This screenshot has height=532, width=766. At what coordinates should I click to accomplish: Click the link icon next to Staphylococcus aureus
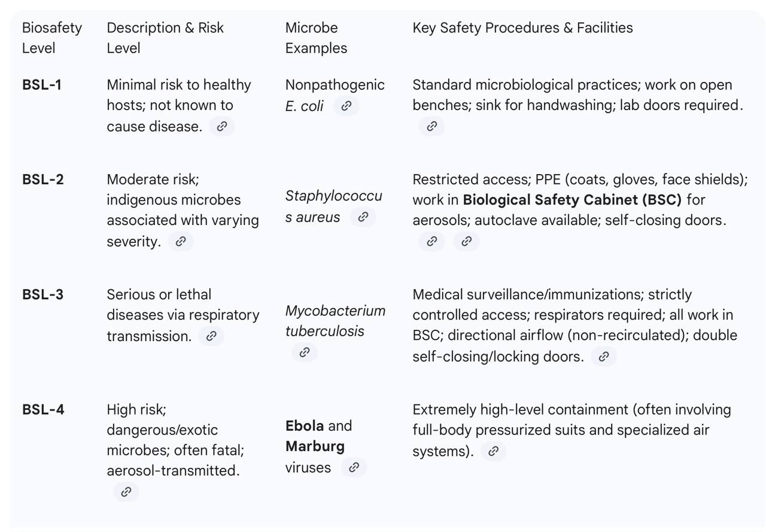click(x=363, y=217)
